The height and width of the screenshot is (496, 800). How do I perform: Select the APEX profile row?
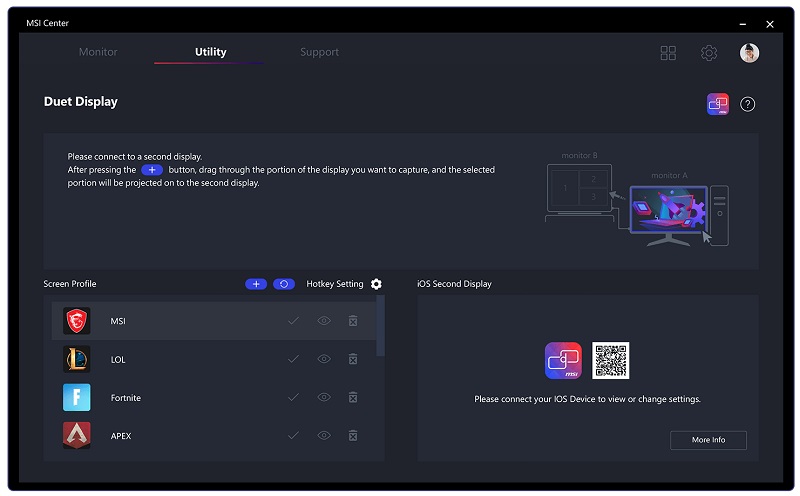[x=214, y=436]
